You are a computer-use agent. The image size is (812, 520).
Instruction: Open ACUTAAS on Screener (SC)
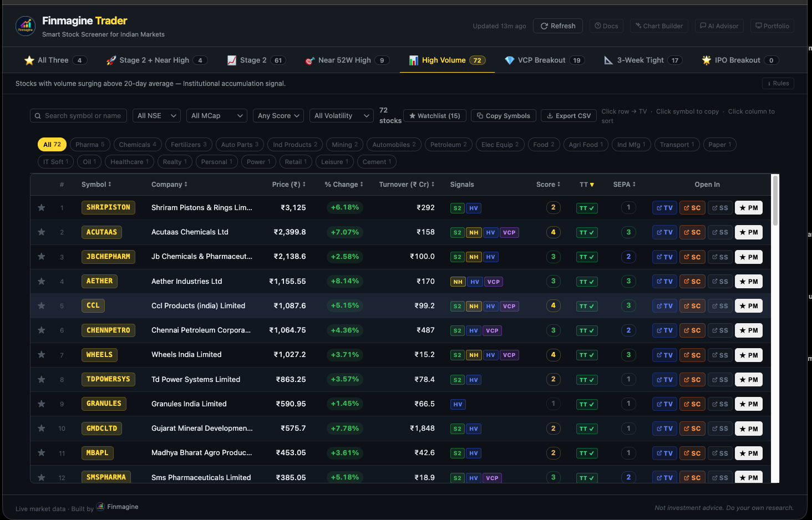tap(692, 232)
